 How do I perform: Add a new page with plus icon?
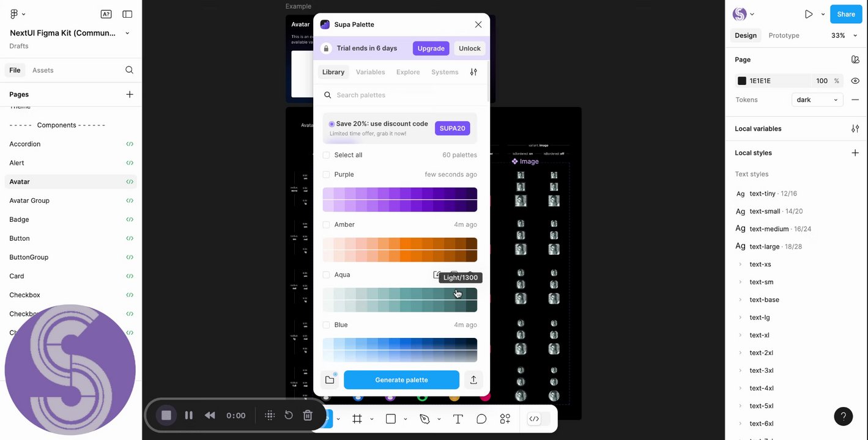(x=129, y=94)
